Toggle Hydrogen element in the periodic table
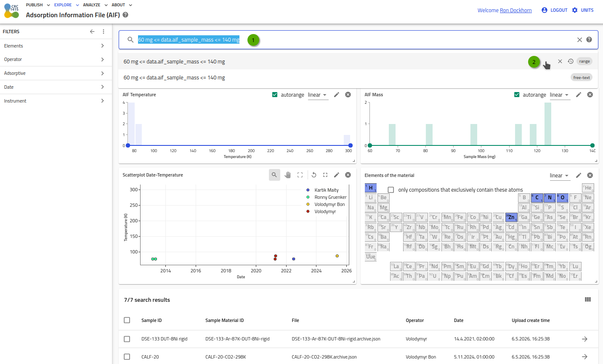Image resolution: width=603 pixels, height=364 pixels. 371,188
